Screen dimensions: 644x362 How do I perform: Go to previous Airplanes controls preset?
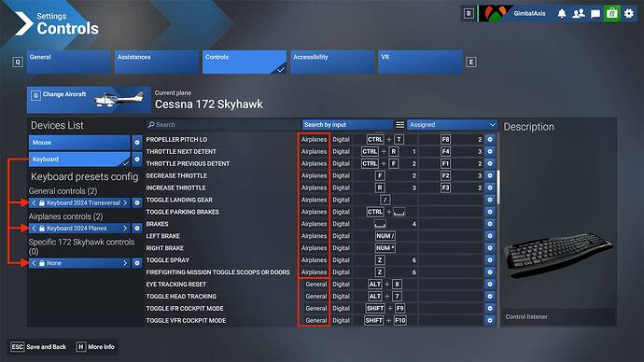pos(35,229)
